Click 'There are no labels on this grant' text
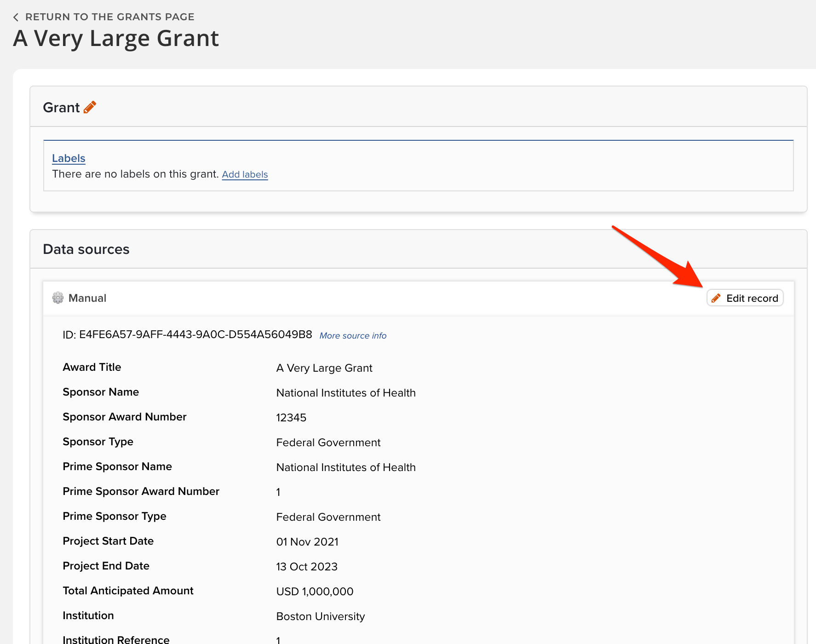816x644 pixels. click(x=135, y=174)
